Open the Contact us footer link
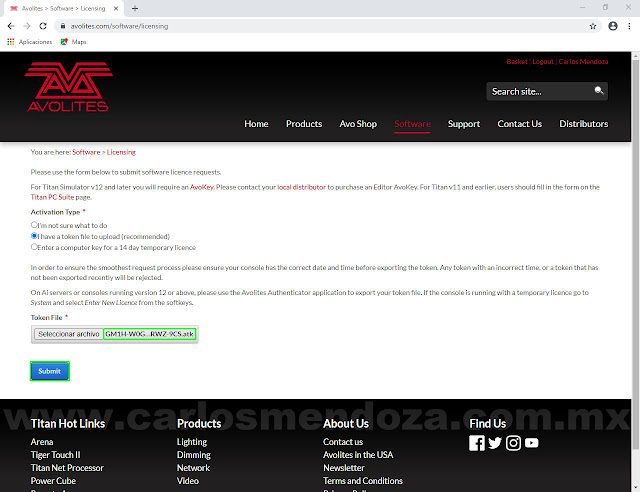This screenshot has height=492, width=640. 343,442
